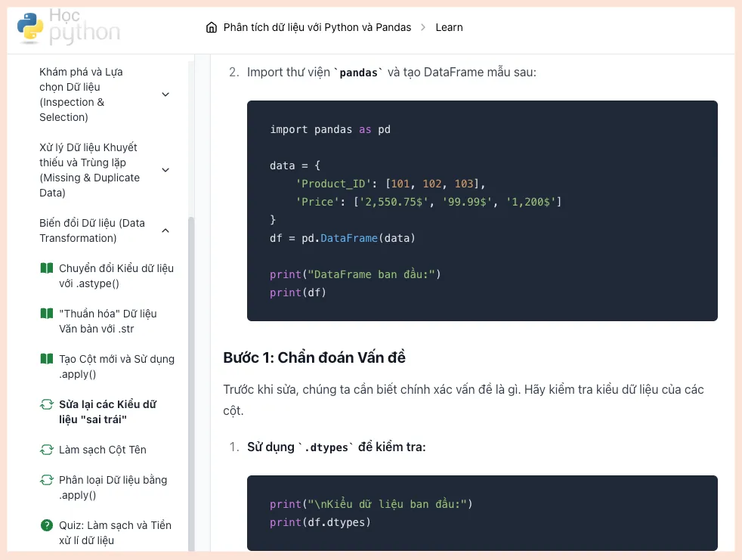
Task: Click the book icon beside 'Tạo Cột mới'
Action: (x=46, y=359)
